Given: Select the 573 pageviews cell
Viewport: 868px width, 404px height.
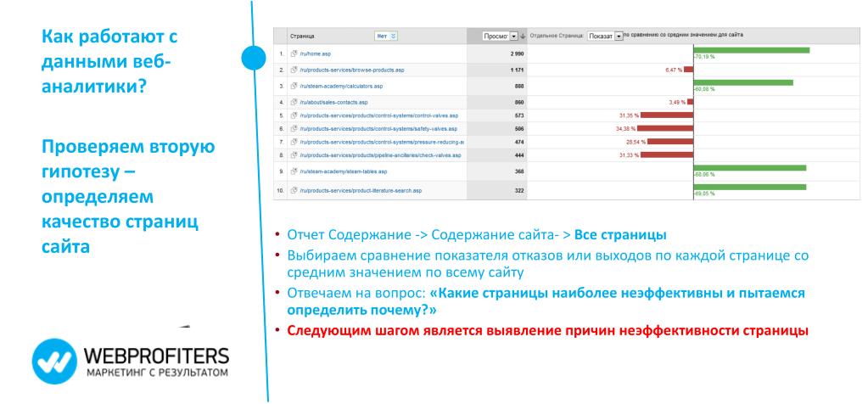Looking at the screenshot, I should click(x=519, y=115).
